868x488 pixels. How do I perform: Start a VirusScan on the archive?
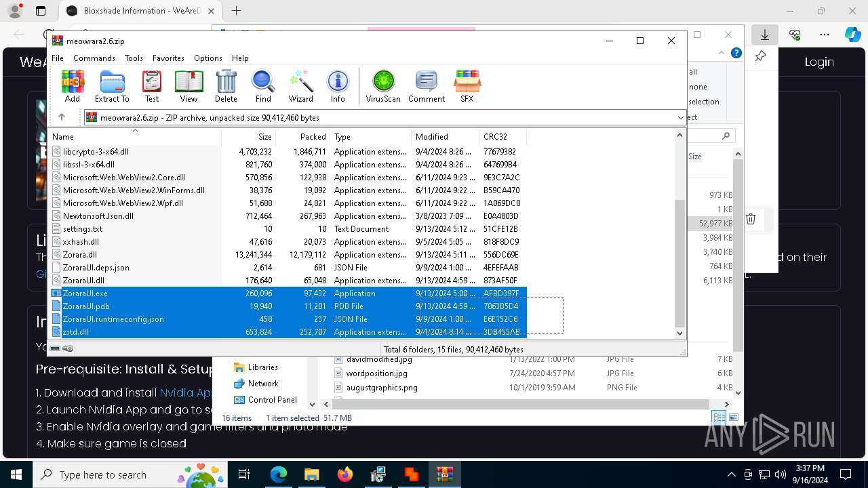tap(383, 86)
